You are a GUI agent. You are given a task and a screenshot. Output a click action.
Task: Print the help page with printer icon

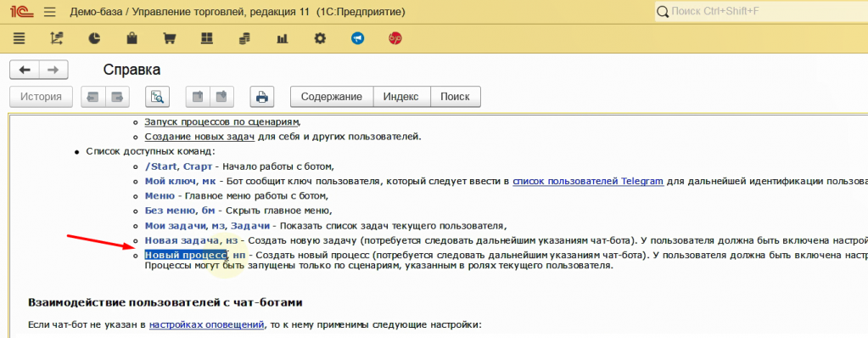click(x=262, y=97)
